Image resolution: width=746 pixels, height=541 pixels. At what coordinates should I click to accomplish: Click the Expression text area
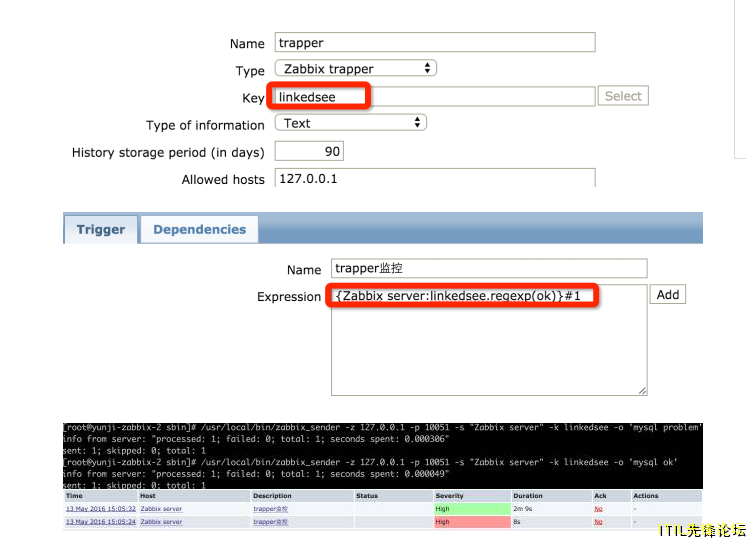489,340
